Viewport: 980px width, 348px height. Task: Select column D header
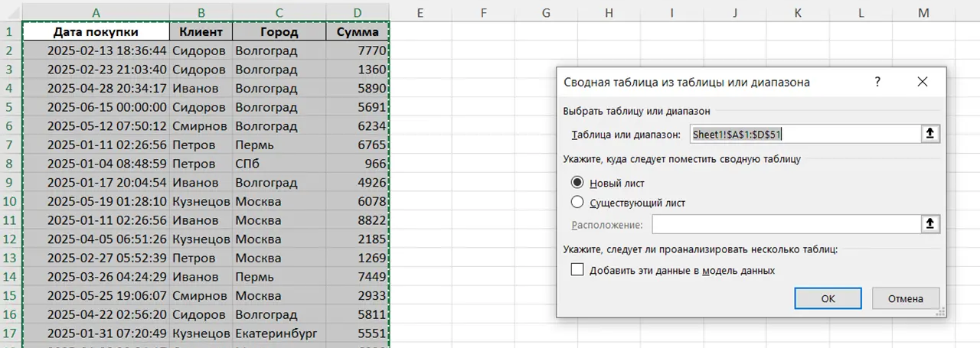click(x=358, y=12)
